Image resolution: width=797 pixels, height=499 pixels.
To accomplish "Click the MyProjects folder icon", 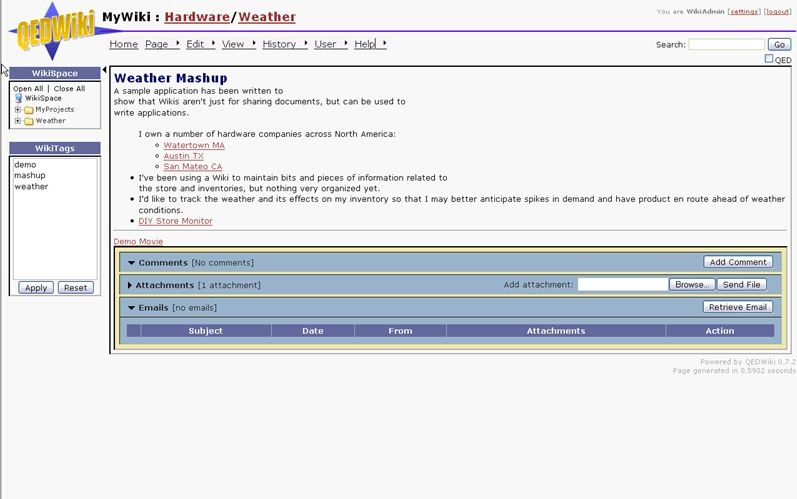I will tap(28, 110).
